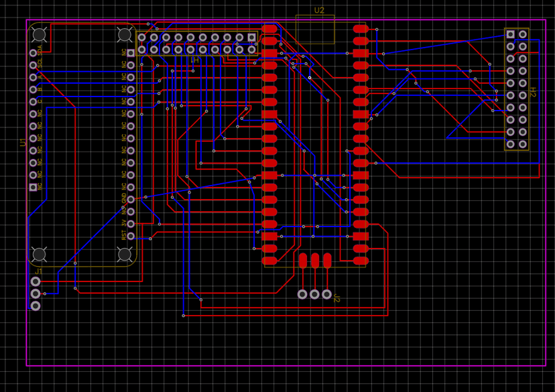
Task: Select the bottom pad of connector J1
Action: (36, 306)
